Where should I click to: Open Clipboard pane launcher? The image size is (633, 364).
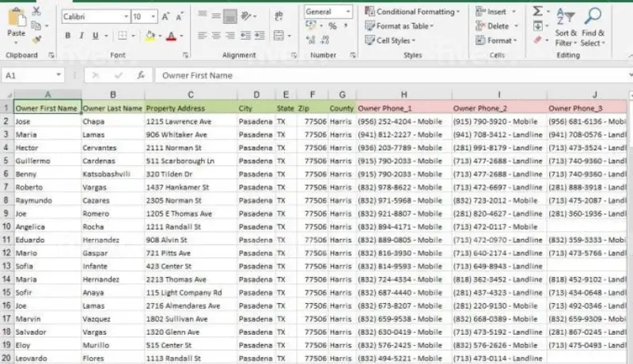pos(51,55)
